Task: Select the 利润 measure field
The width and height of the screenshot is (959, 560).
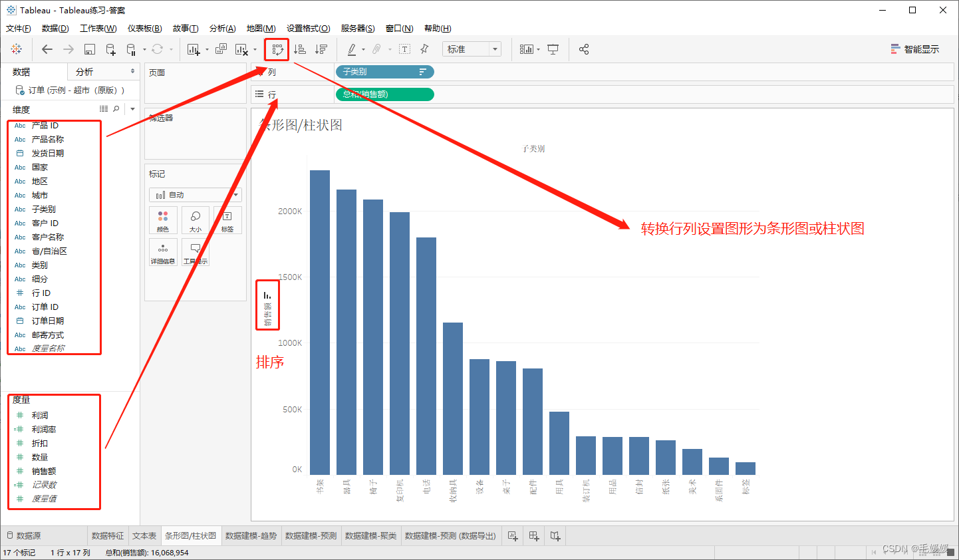Action: (41, 415)
